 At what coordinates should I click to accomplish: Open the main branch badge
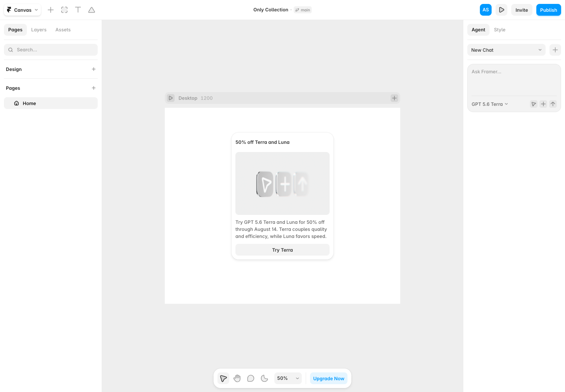click(303, 10)
